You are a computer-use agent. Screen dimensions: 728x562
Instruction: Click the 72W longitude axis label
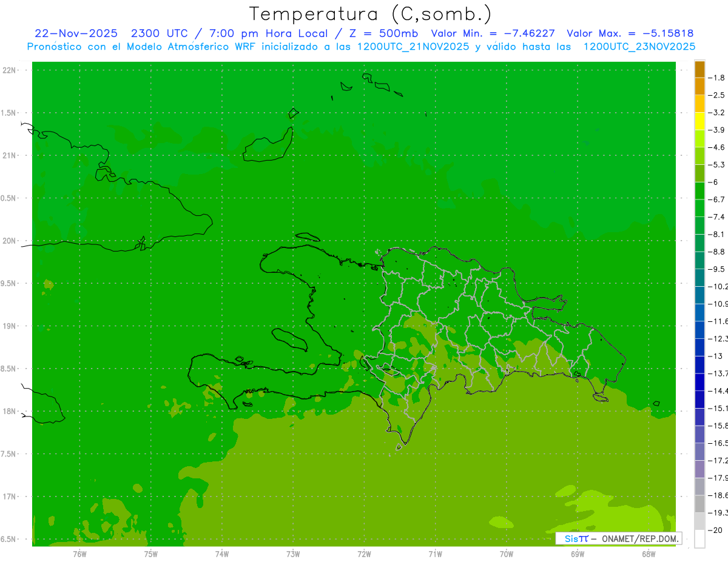pos(364,554)
